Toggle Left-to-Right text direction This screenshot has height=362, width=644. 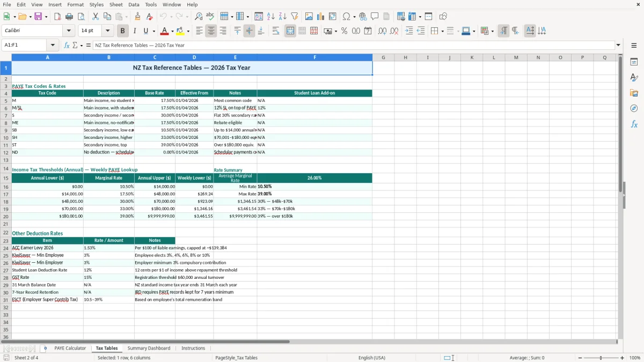[x=503, y=31]
